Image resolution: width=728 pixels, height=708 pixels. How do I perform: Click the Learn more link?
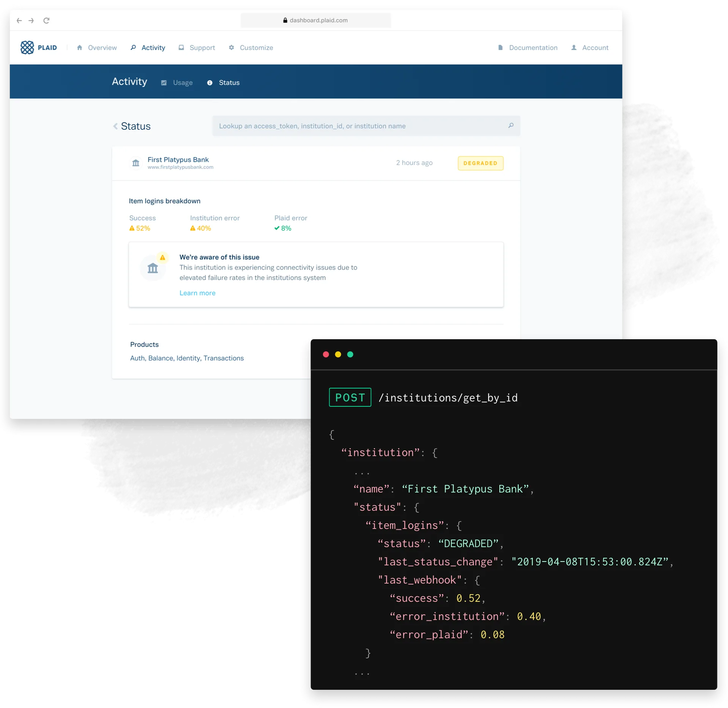(x=197, y=293)
